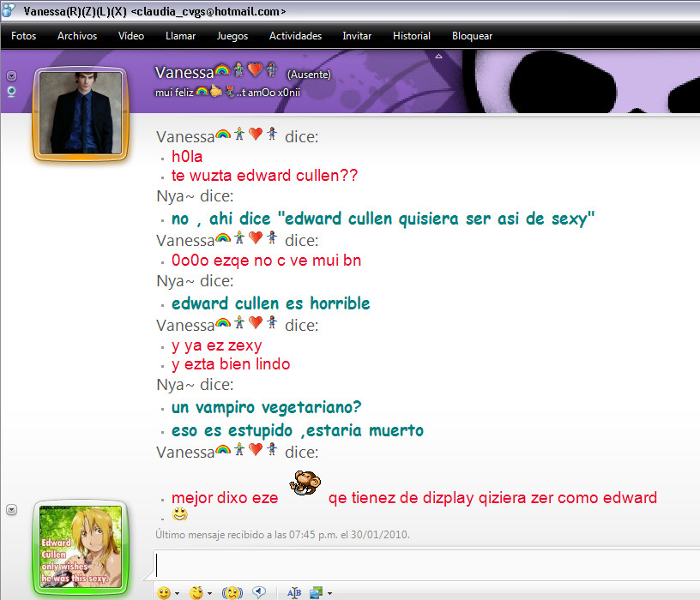The width and height of the screenshot is (700, 600).
Task: Expand the emoticon list dropdown arrow
Action: click(x=178, y=593)
